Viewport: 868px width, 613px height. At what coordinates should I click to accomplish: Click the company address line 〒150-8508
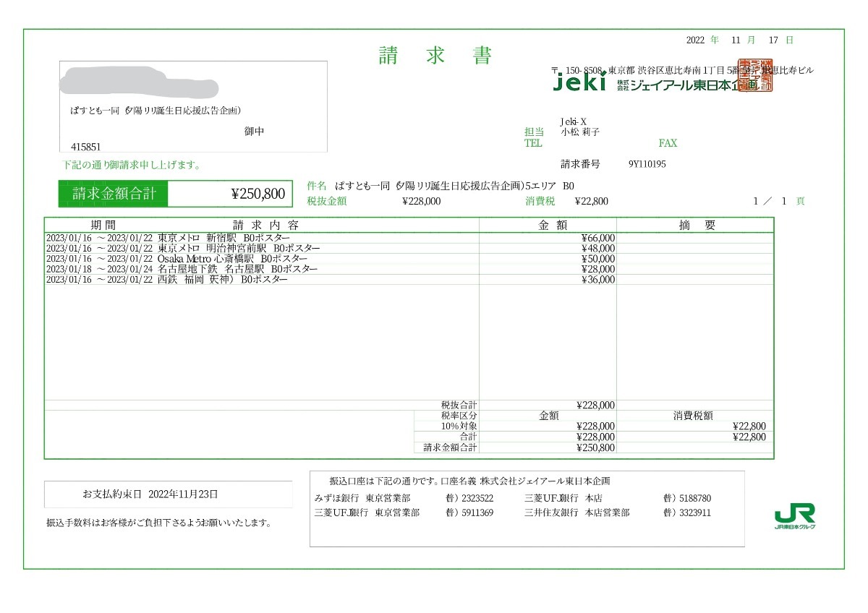pyautogui.click(x=683, y=70)
